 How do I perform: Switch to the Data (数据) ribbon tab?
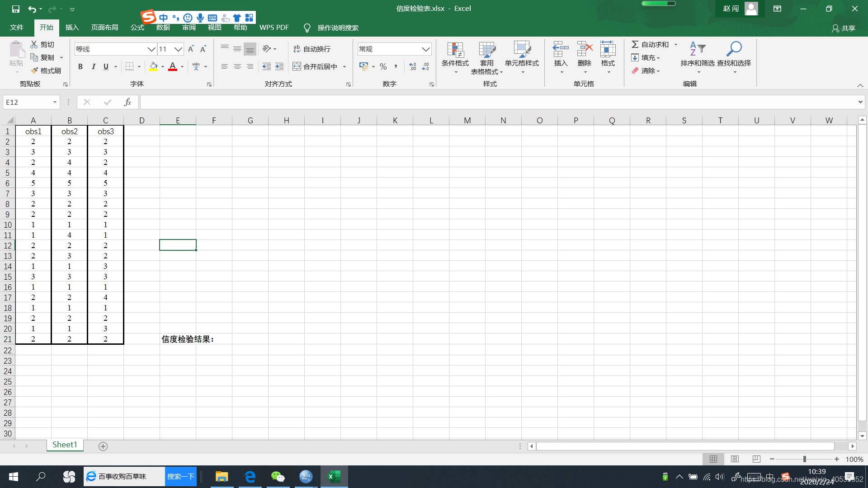click(163, 28)
